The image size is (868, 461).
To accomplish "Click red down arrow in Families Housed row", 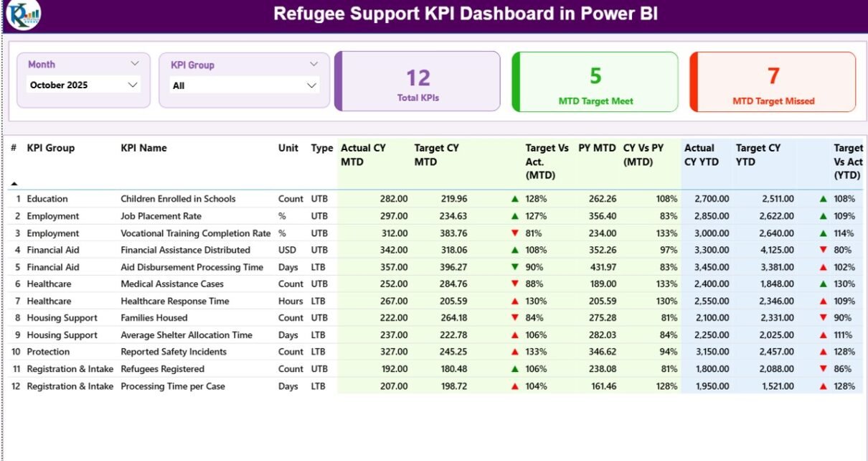I will pyautogui.click(x=514, y=318).
